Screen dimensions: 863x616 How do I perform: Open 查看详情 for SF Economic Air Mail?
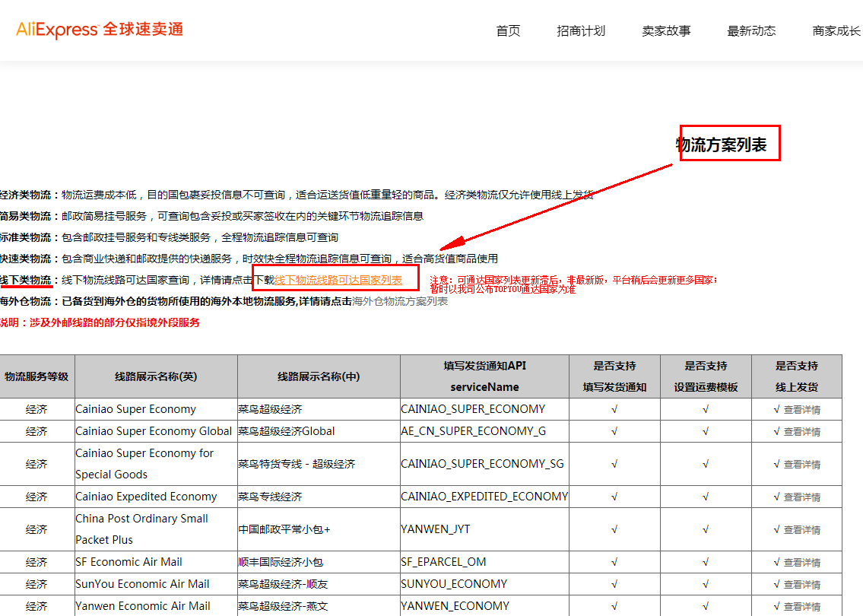pos(802,562)
